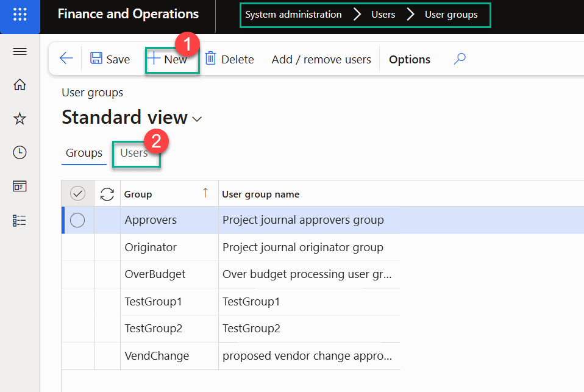Screen dimensions: 584x392
Task: Open Workspaces icon in sidebar
Action: point(20,186)
